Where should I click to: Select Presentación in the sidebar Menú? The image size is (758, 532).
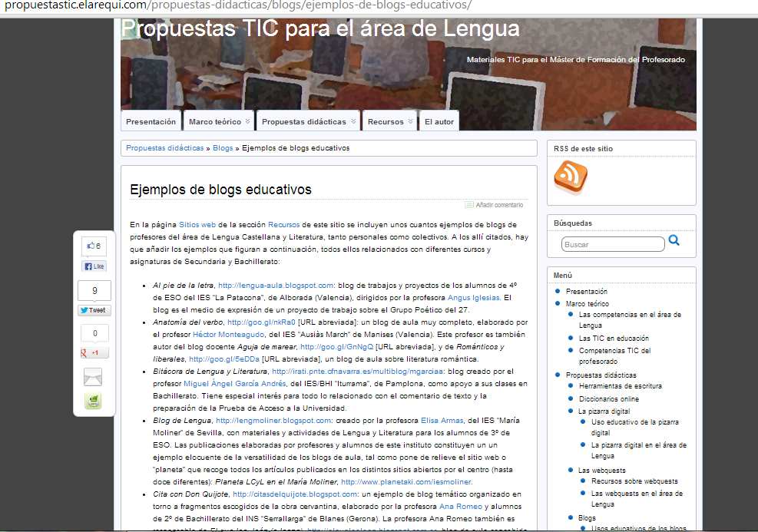coord(587,292)
